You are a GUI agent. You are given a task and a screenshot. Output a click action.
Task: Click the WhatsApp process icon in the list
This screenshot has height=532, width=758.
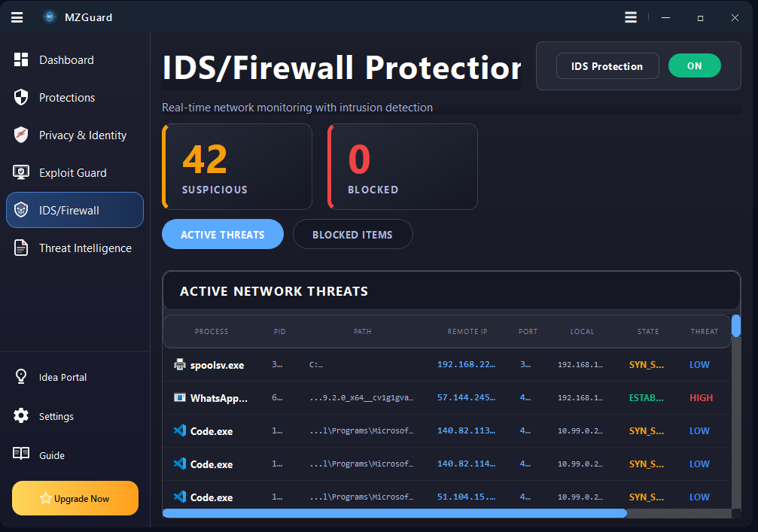tap(179, 397)
